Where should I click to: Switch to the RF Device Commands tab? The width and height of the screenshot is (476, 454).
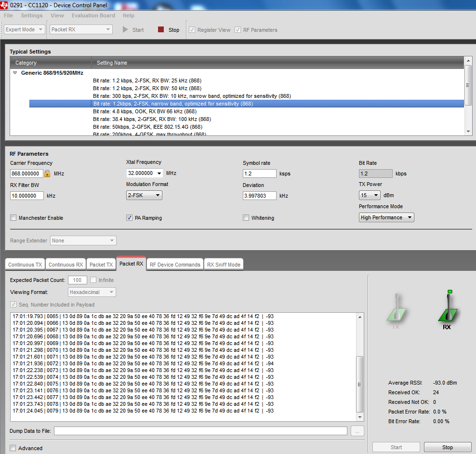click(x=175, y=265)
